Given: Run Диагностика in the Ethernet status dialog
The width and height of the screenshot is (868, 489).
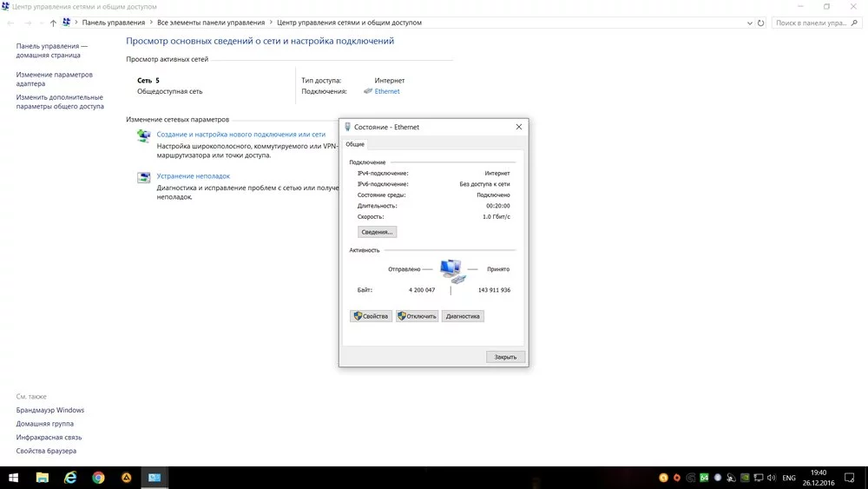Looking at the screenshot, I should pos(463,316).
